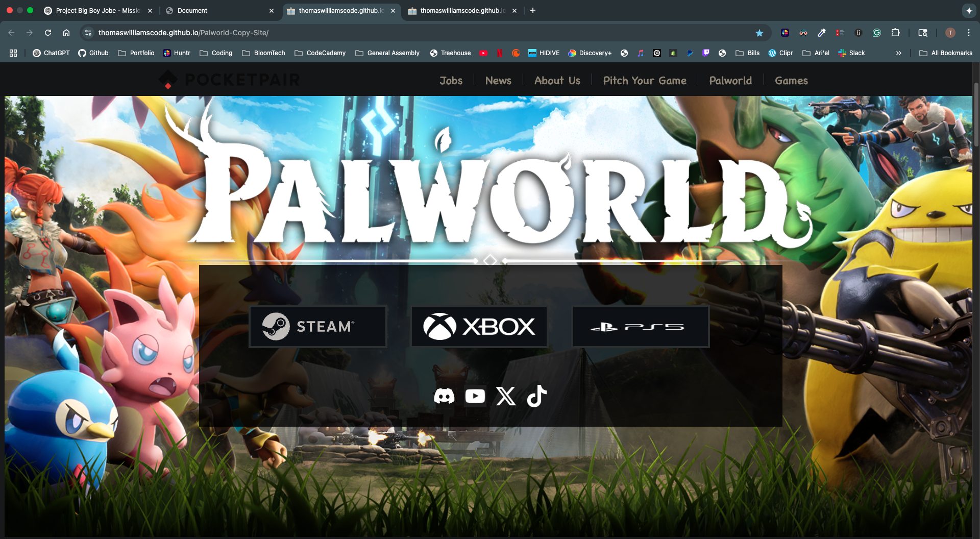Open Chrome three-dot menu

pos(968,33)
